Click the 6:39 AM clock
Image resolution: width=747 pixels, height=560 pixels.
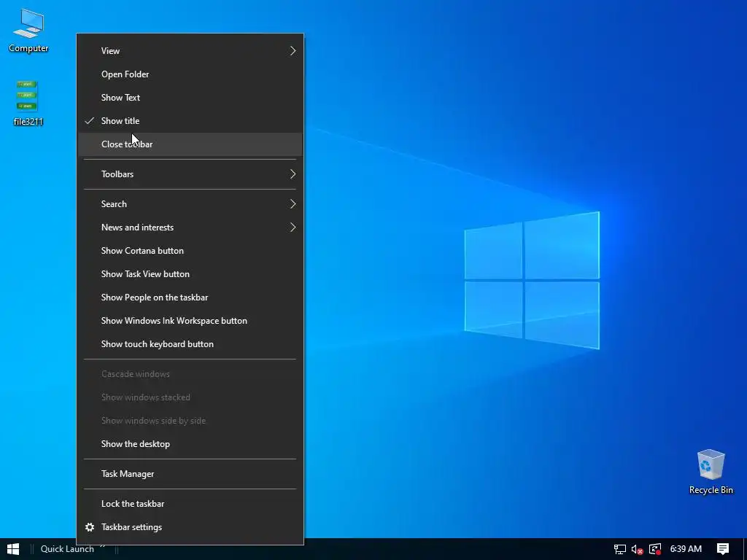[686, 549]
